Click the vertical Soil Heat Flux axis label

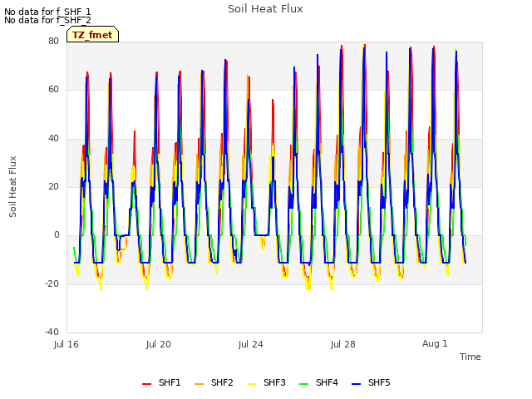[x=12, y=186]
